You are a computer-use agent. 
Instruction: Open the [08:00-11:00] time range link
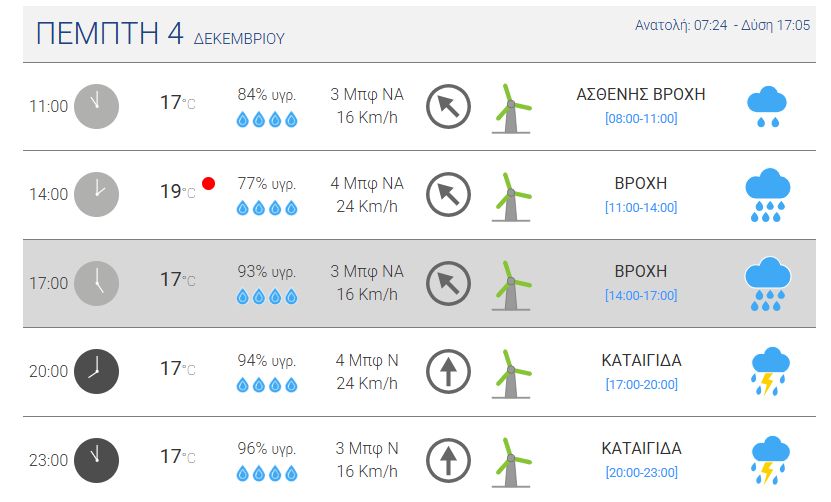click(x=641, y=119)
